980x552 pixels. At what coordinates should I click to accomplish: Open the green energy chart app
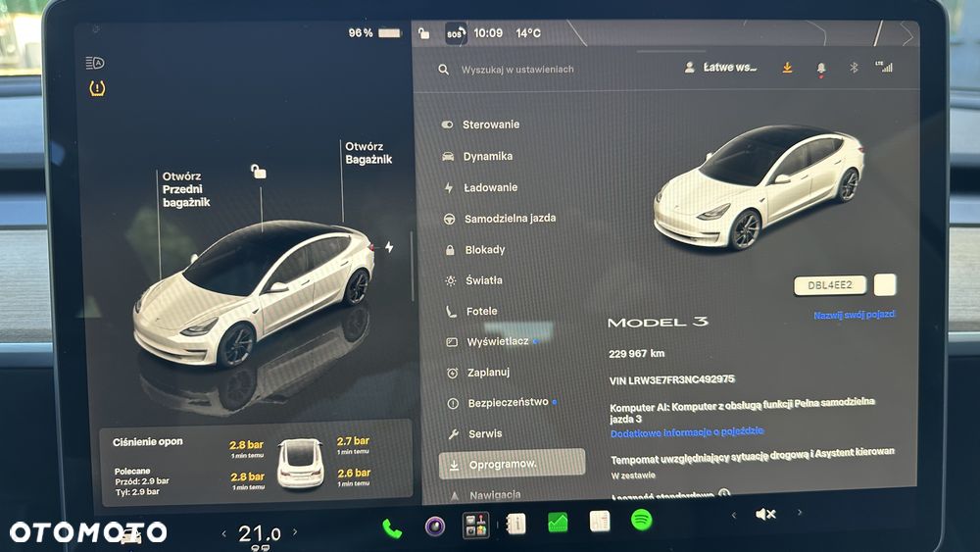(558, 522)
